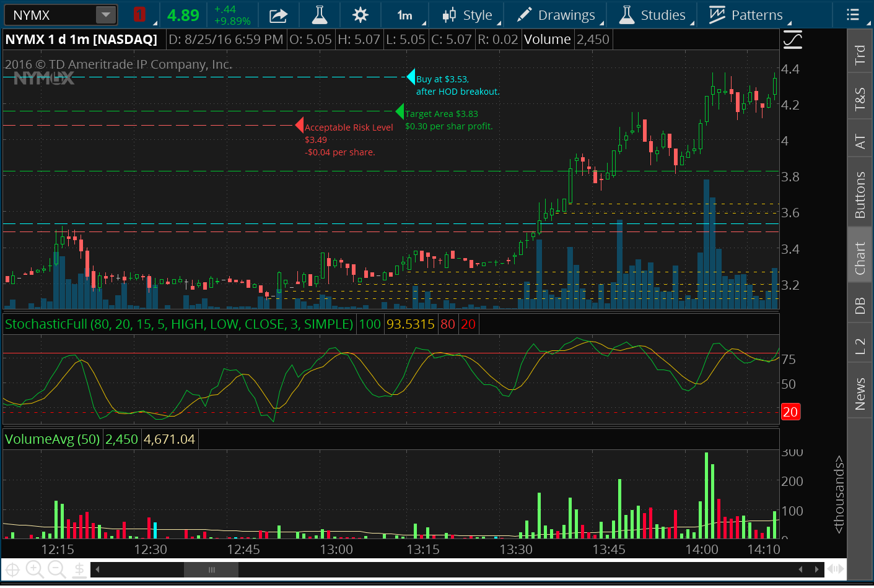The image size is (874, 588).
Task: Open chart settings gear icon
Action: (360, 15)
